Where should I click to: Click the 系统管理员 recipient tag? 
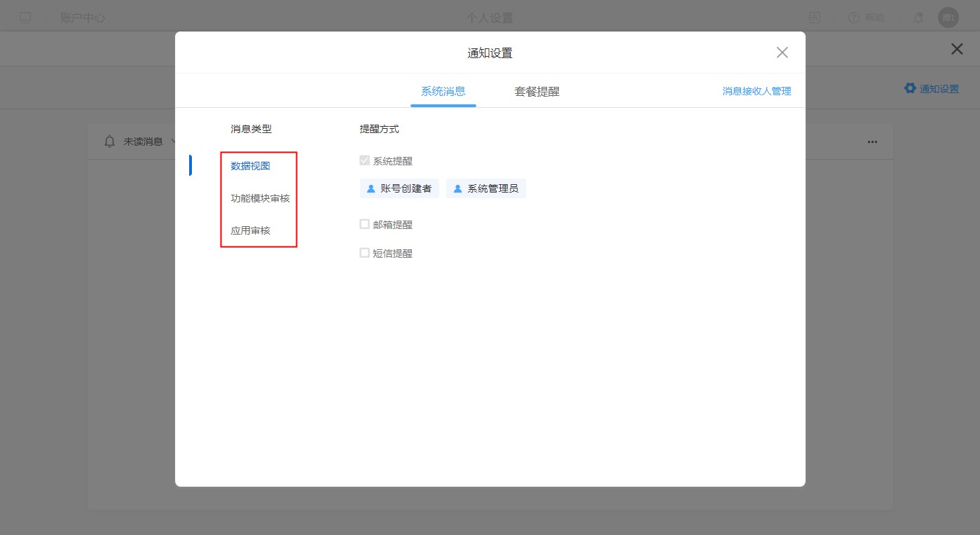pos(486,188)
